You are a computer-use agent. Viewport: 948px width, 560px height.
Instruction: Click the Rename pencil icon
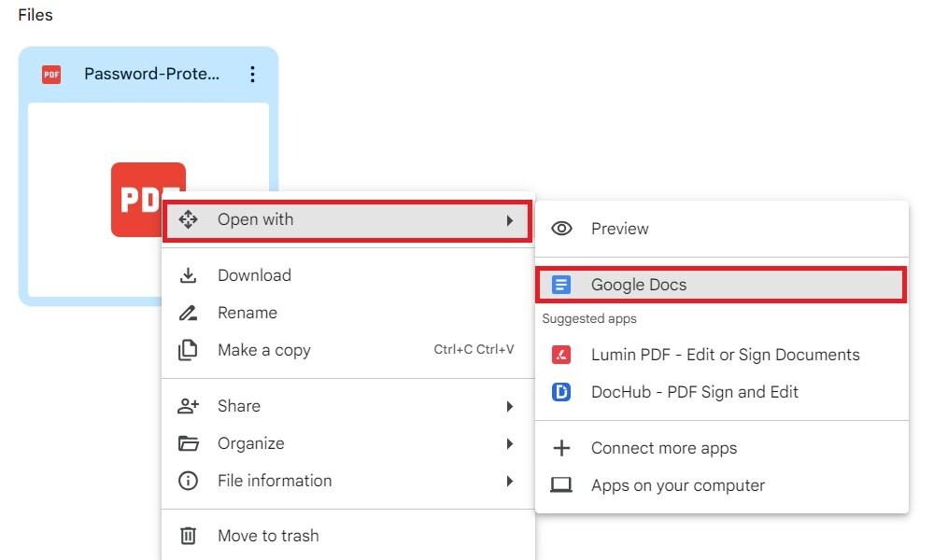point(189,312)
